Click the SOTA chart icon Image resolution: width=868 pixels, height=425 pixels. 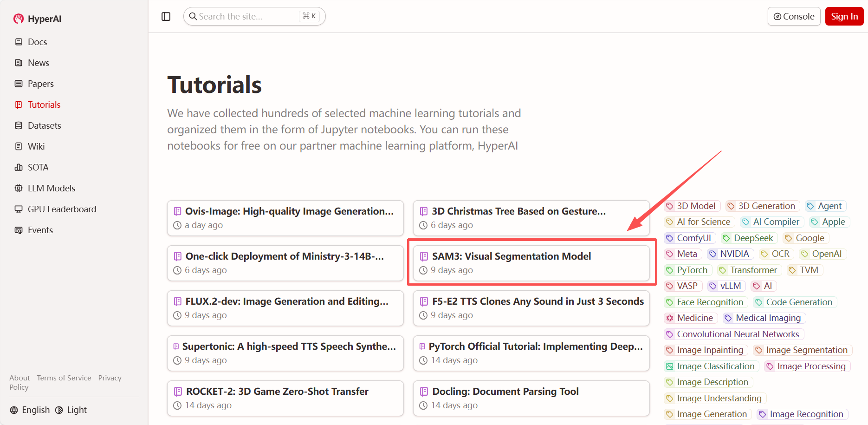19,167
